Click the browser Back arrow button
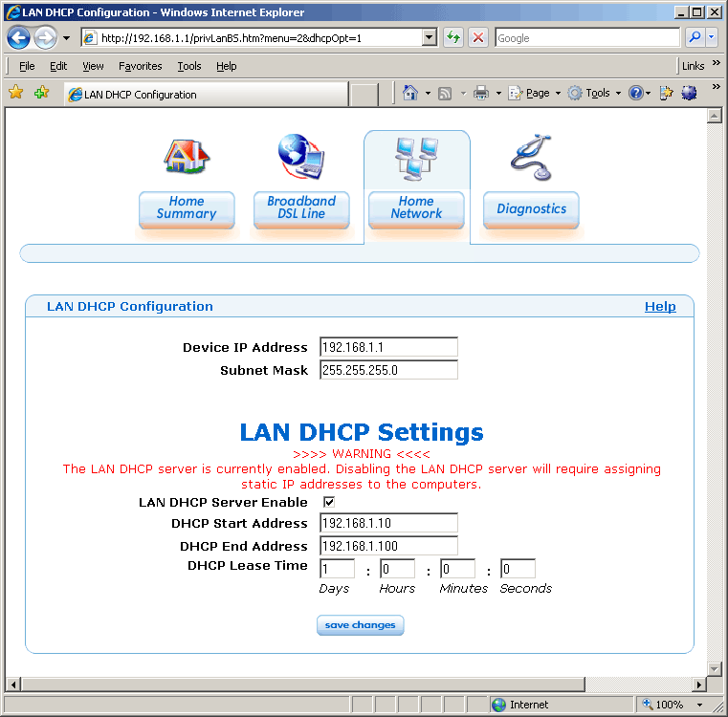Screen dimensions: 728x717 click(19, 38)
